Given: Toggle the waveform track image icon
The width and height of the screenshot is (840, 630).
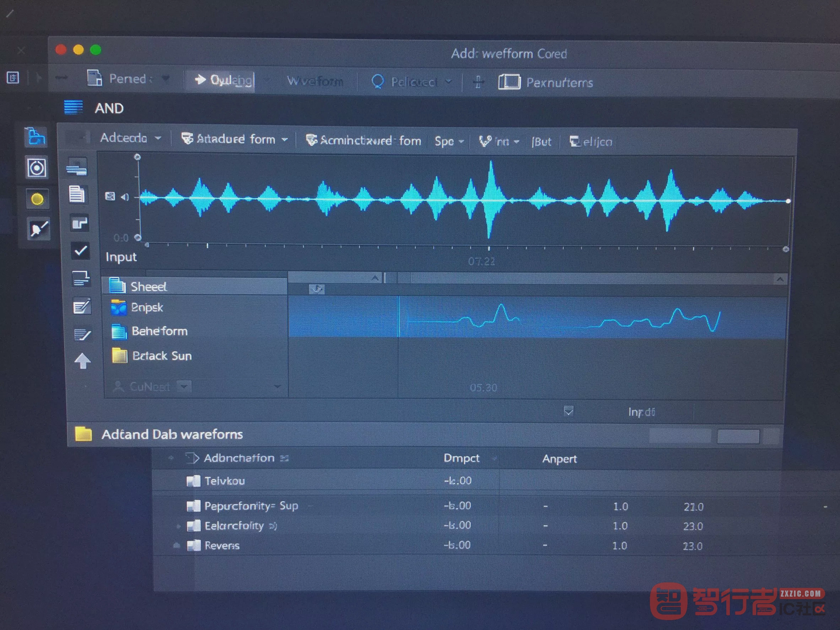Looking at the screenshot, I should point(110,196).
